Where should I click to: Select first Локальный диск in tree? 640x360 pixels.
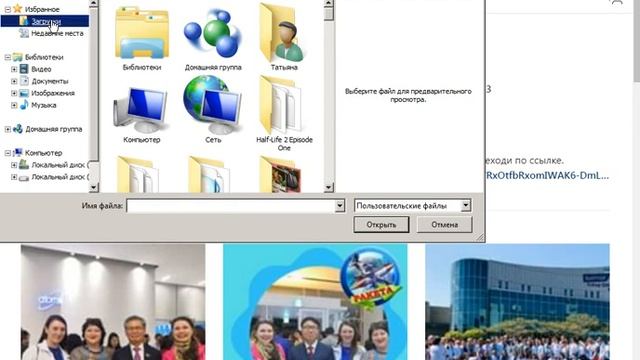[58, 165]
